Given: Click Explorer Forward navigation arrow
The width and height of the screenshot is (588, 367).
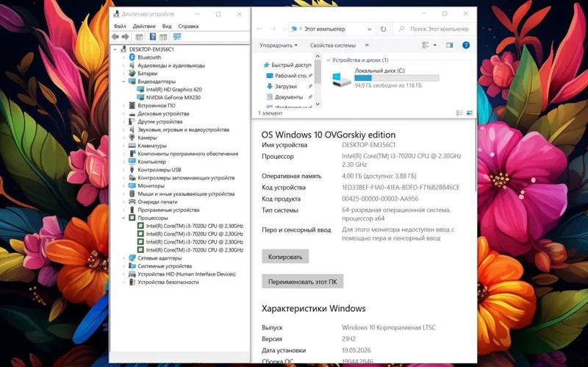Looking at the screenshot, I should [x=273, y=29].
